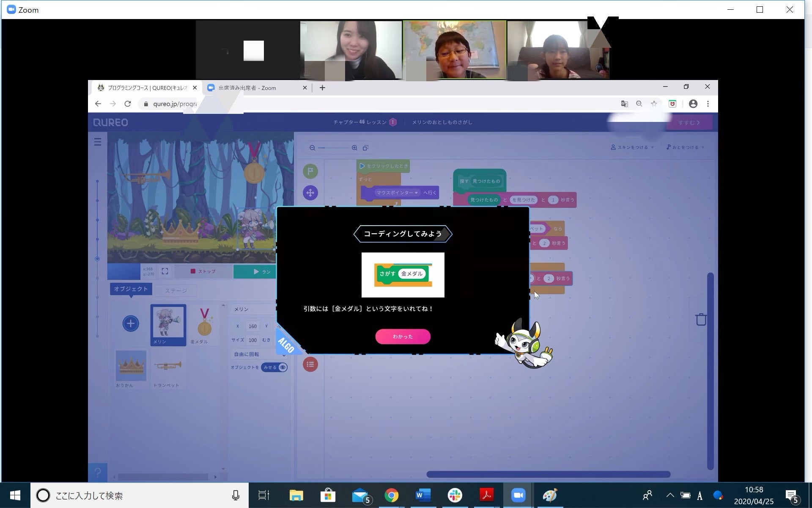The width and height of the screenshot is (812, 508).
Task: Toggle the みせる object visibility switch
Action: tap(274, 367)
